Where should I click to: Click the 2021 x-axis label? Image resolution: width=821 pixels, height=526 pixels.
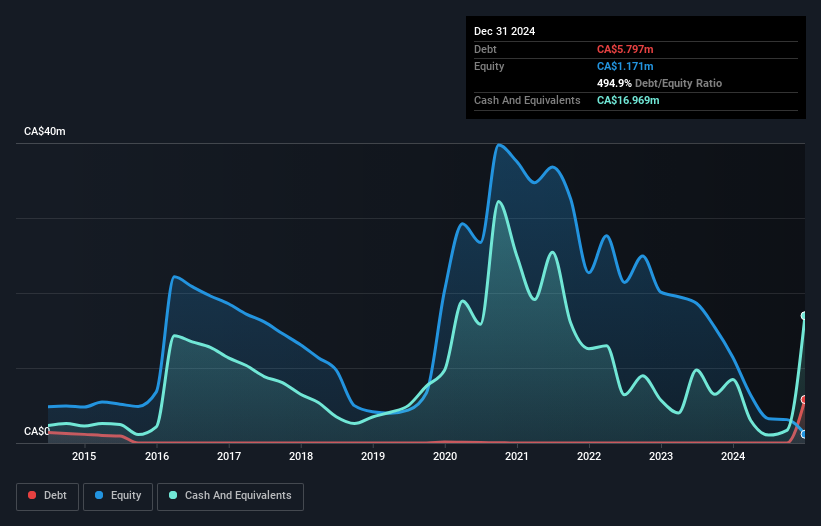[517, 456]
